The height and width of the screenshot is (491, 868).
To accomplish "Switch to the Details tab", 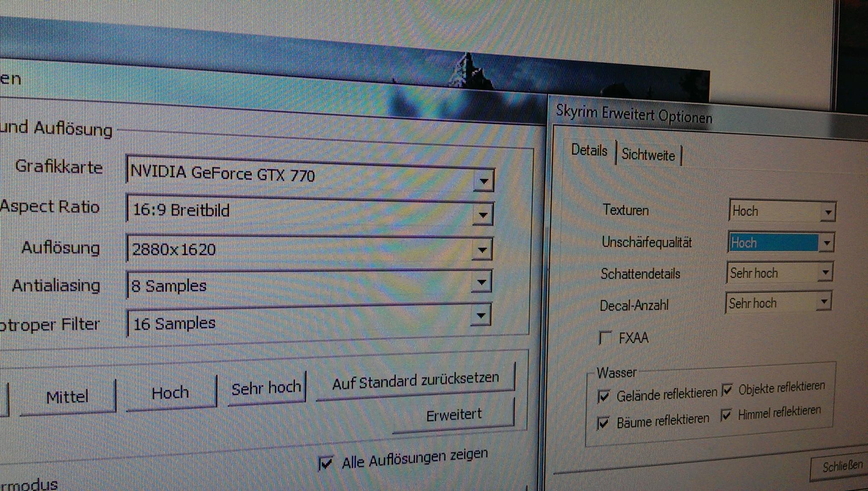I will point(589,150).
